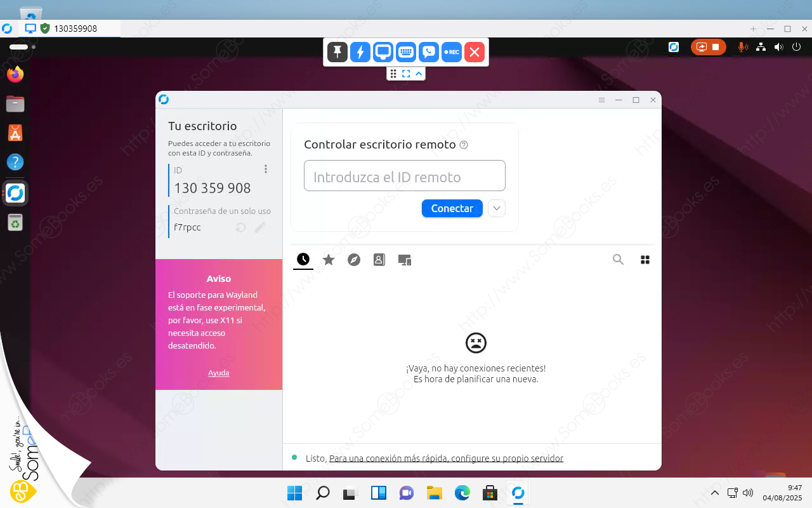Switch the peers view to grid layout
The height and width of the screenshot is (508, 812).
pos(645,259)
